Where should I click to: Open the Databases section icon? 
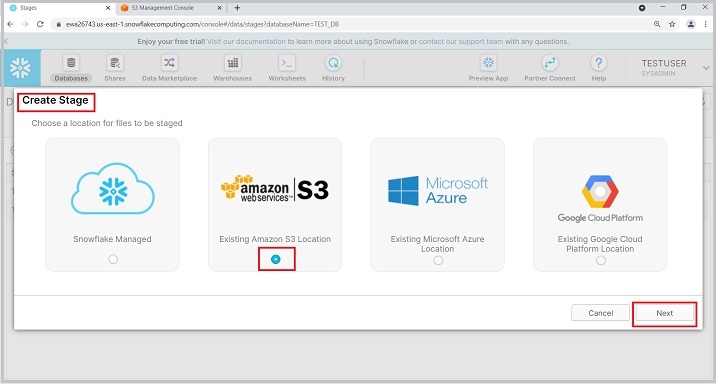[x=71, y=63]
